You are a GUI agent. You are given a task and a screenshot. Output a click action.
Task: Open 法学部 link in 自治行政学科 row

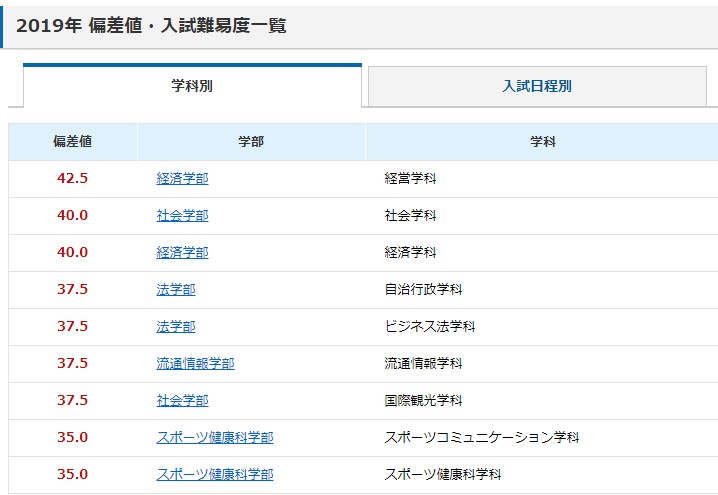(x=176, y=289)
